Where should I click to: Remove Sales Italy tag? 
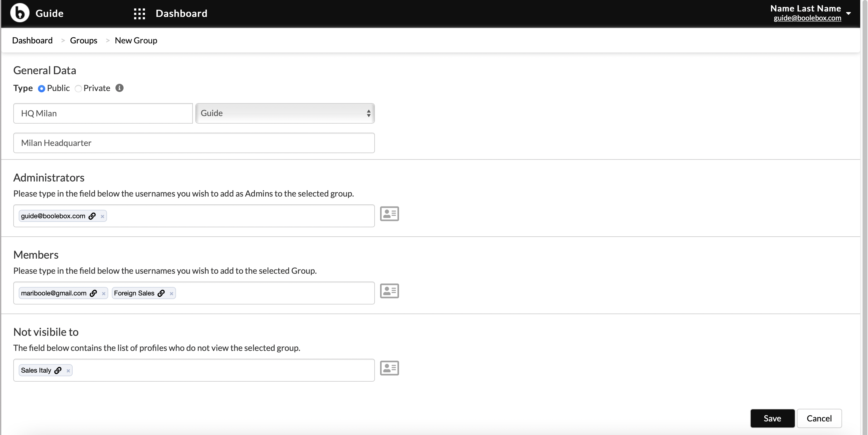(68, 371)
